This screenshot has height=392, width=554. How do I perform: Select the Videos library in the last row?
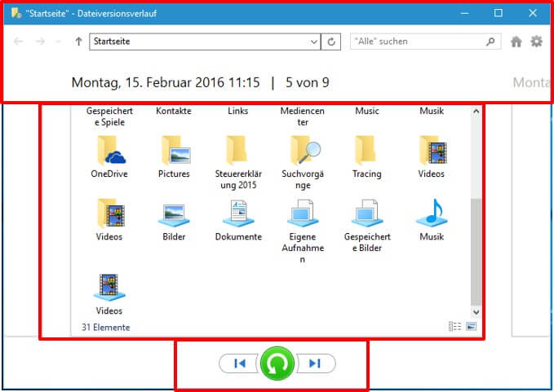pyautogui.click(x=109, y=294)
